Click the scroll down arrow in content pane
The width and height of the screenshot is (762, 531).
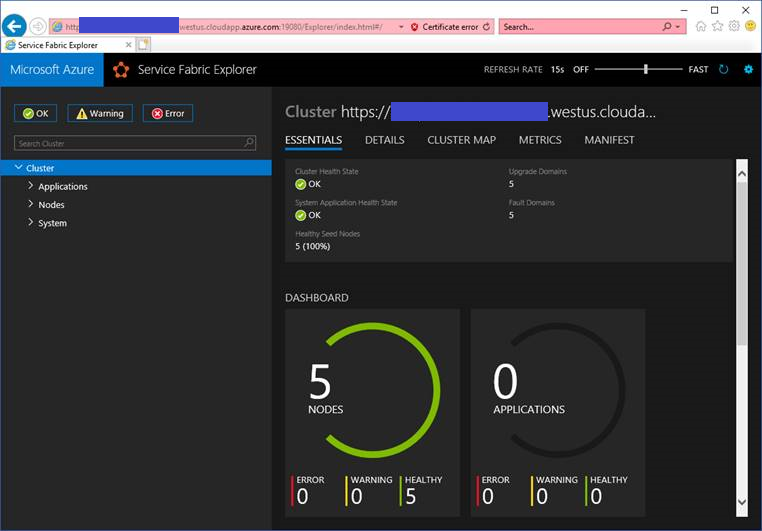(x=742, y=502)
